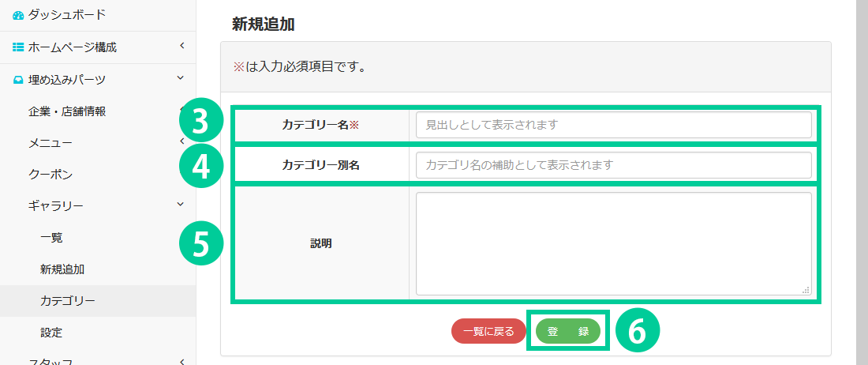Click the ダッシュボード gauge icon
The width and height of the screenshot is (868, 365).
click(19, 15)
